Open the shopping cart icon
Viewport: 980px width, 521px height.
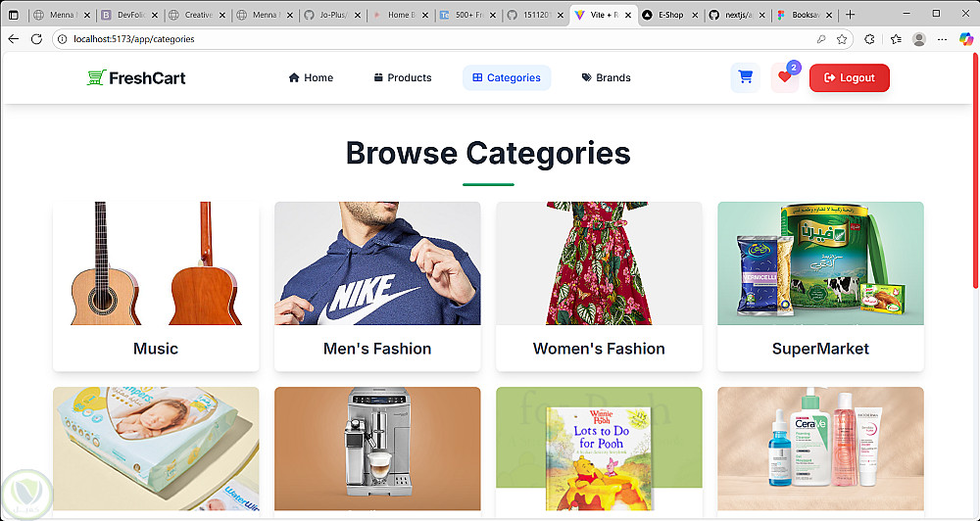point(745,77)
